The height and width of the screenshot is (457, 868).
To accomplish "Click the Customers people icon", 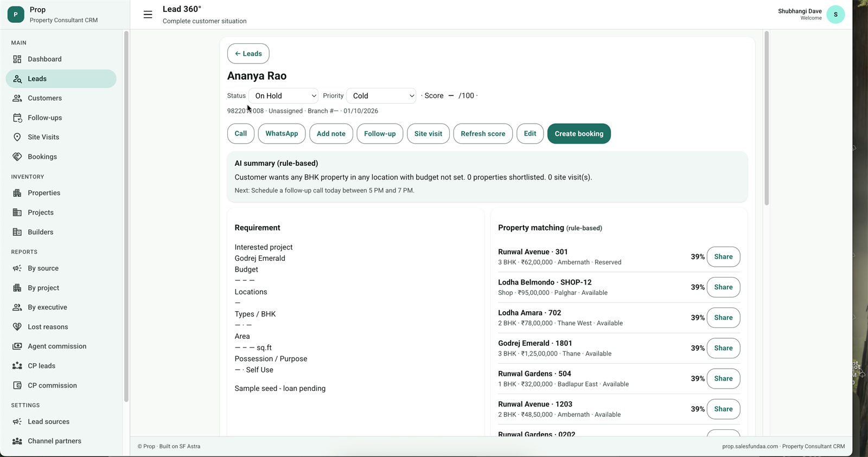I will click(x=17, y=98).
